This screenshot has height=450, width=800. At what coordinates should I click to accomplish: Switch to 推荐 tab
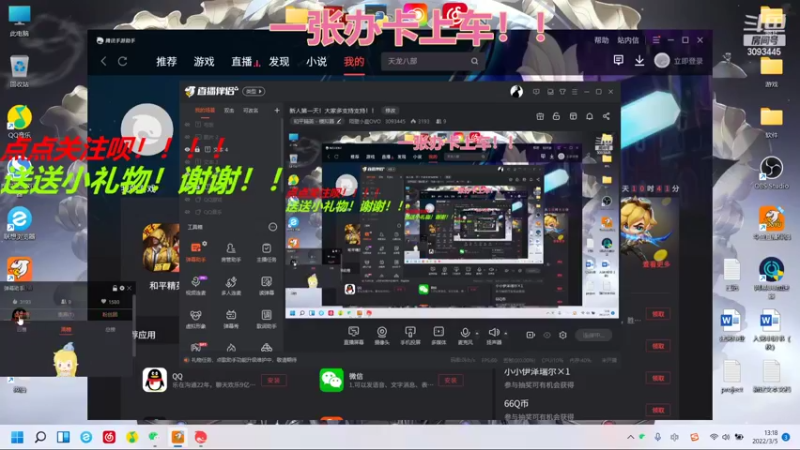[166, 62]
